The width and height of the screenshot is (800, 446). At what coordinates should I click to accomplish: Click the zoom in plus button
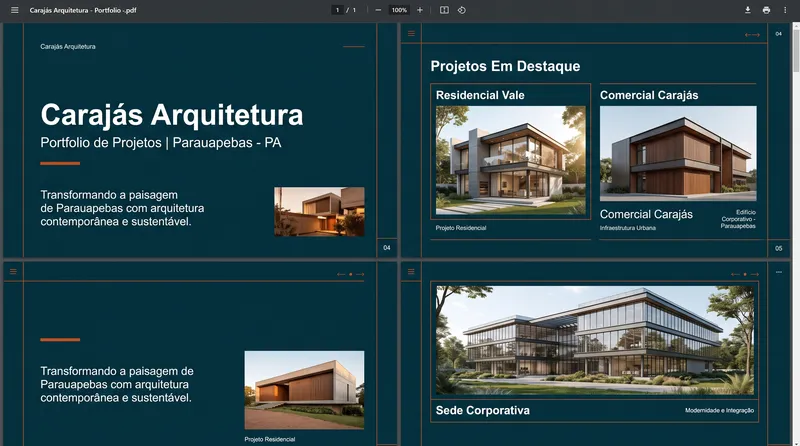pos(420,10)
